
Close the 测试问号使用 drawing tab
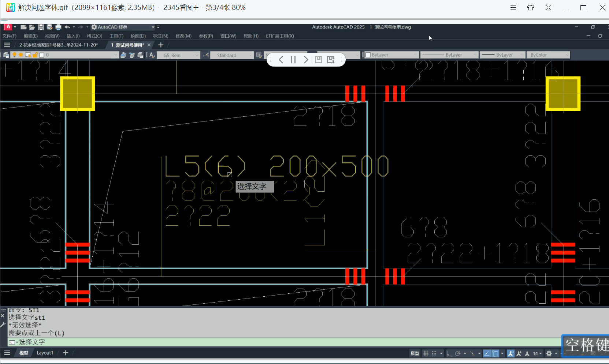tap(149, 45)
